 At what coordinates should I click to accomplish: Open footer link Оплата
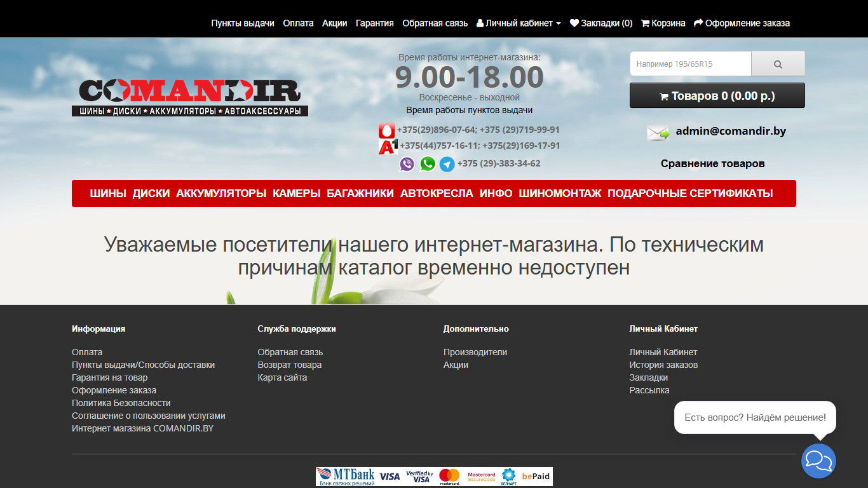click(87, 352)
